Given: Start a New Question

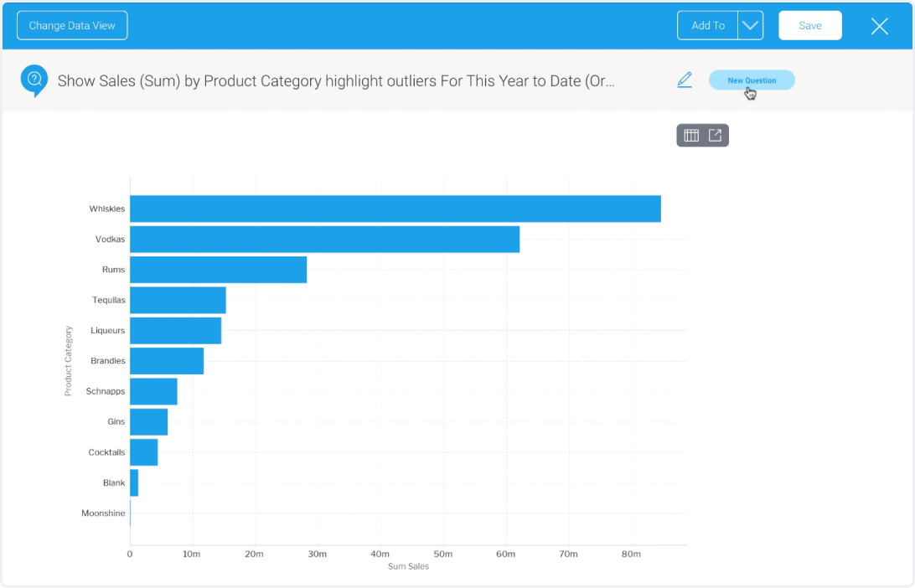Looking at the screenshot, I should coord(752,80).
